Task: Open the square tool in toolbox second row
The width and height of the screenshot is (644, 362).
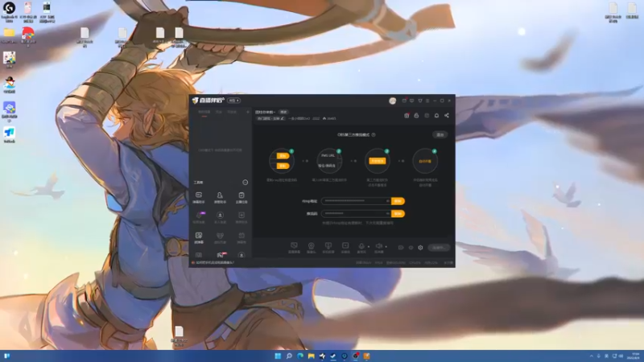Action: [x=242, y=217]
